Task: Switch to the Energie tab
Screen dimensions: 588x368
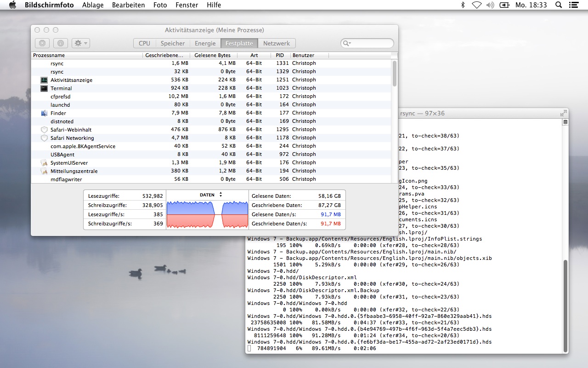Action: point(205,43)
